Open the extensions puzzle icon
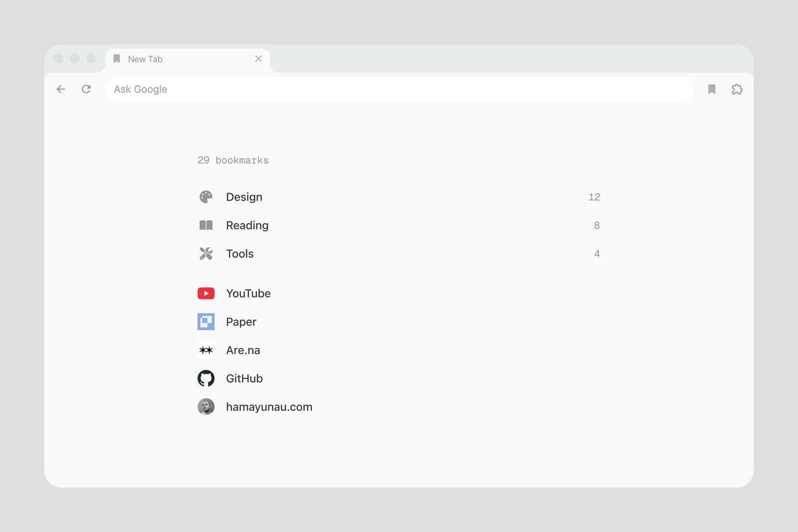The image size is (798, 532). 737,89
